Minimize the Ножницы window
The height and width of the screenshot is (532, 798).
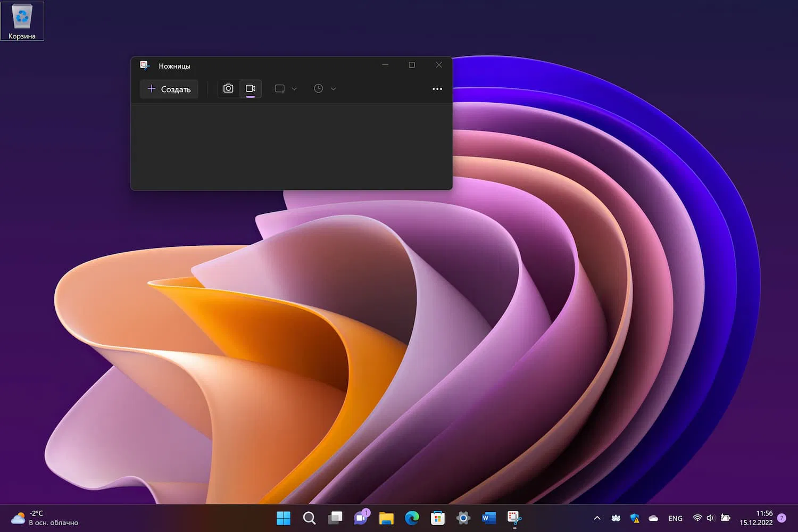[x=385, y=65]
